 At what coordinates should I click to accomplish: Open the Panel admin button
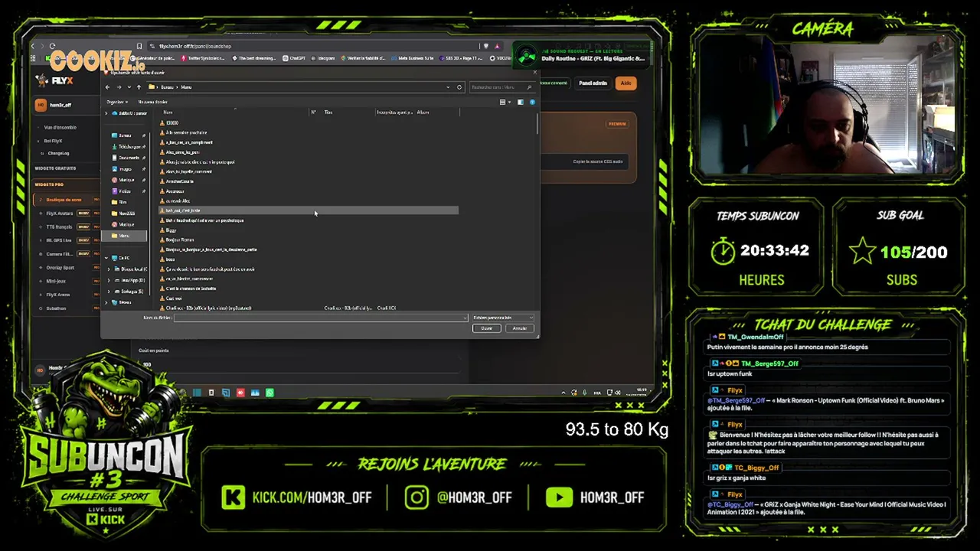point(593,83)
